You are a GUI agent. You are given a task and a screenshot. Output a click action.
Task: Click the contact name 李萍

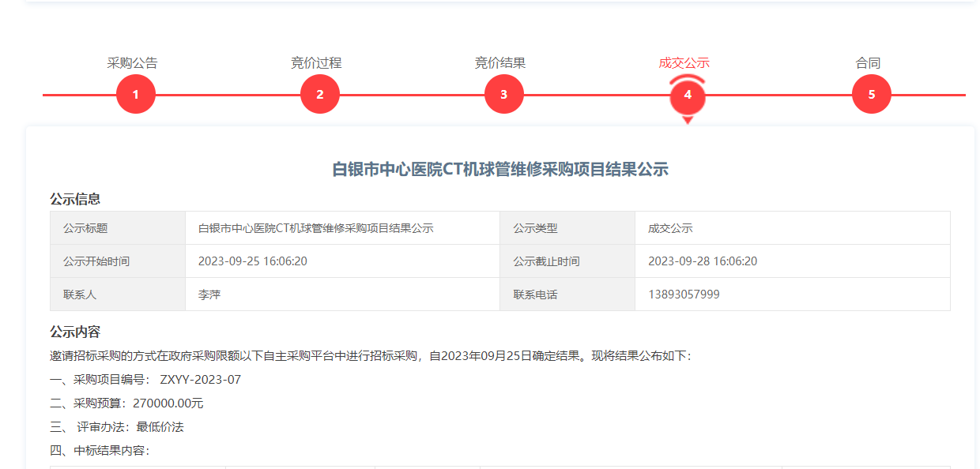(209, 295)
